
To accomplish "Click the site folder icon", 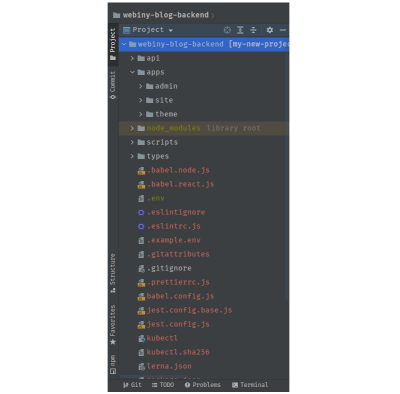I will (149, 100).
